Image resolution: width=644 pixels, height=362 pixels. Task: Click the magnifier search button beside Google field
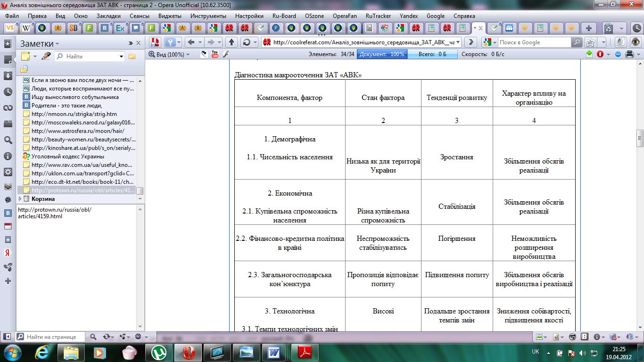577,42
